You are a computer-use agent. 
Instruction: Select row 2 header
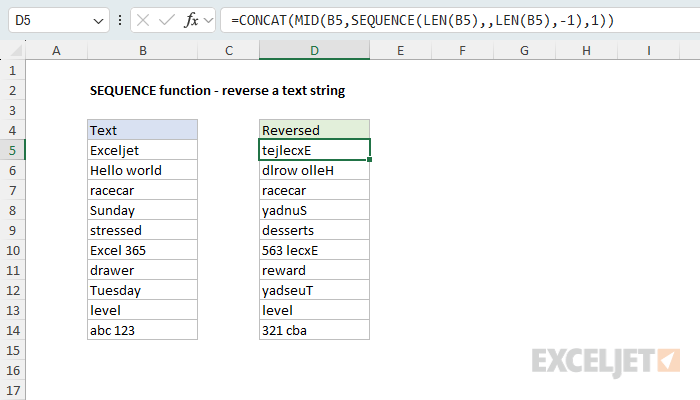point(12,90)
